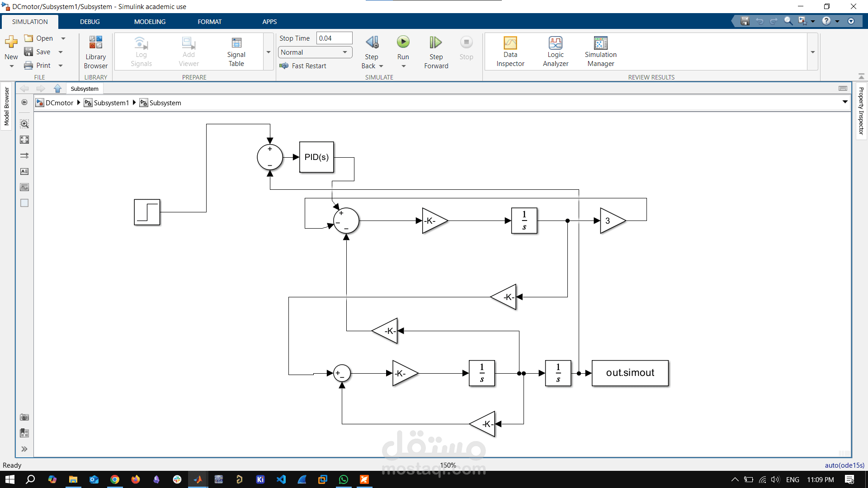Open WhatsApp from taskbar
Viewport: 868px width, 488px height.
pyautogui.click(x=344, y=479)
